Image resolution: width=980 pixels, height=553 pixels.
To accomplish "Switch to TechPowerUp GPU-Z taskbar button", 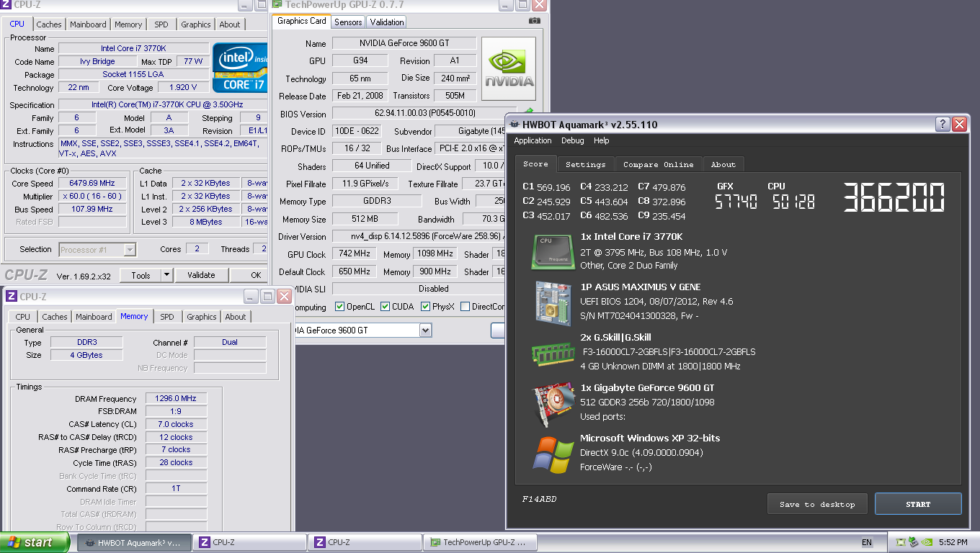I will (x=480, y=542).
